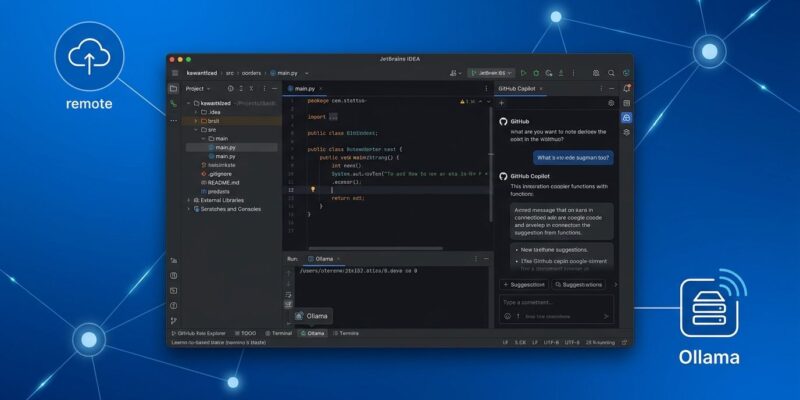Viewport: 800px width, 400px height.
Task: Open Terminal icon in left bottom sidebar
Action: point(173,291)
